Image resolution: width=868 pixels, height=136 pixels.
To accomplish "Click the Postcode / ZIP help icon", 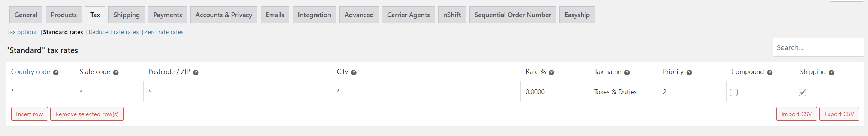I will click(x=196, y=72).
